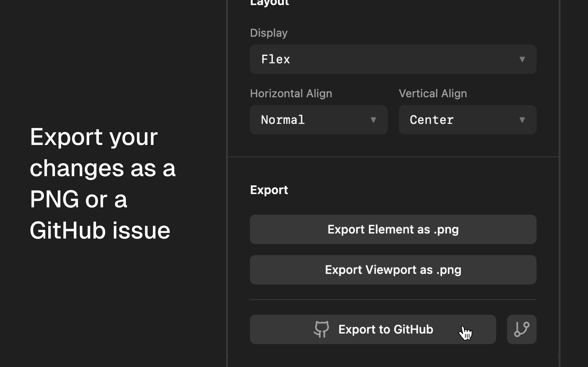Click the Vertical Align label
The height and width of the screenshot is (367, 588).
(x=433, y=94)
